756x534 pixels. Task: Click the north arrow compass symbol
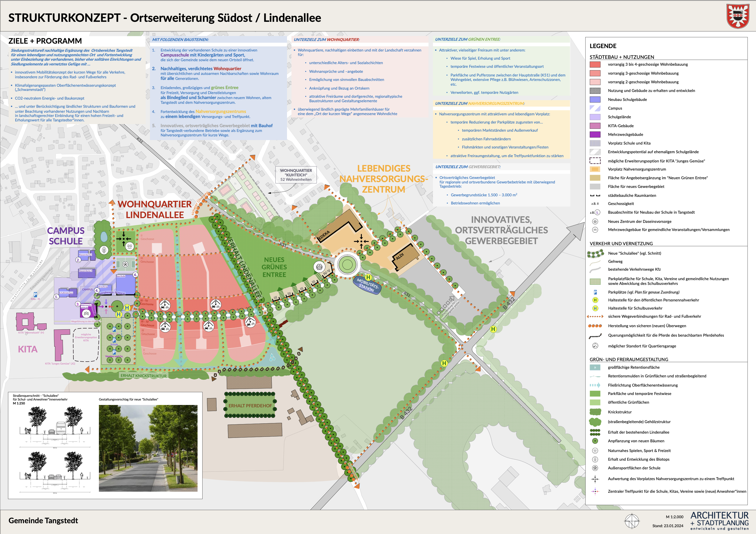pos(632,521)
